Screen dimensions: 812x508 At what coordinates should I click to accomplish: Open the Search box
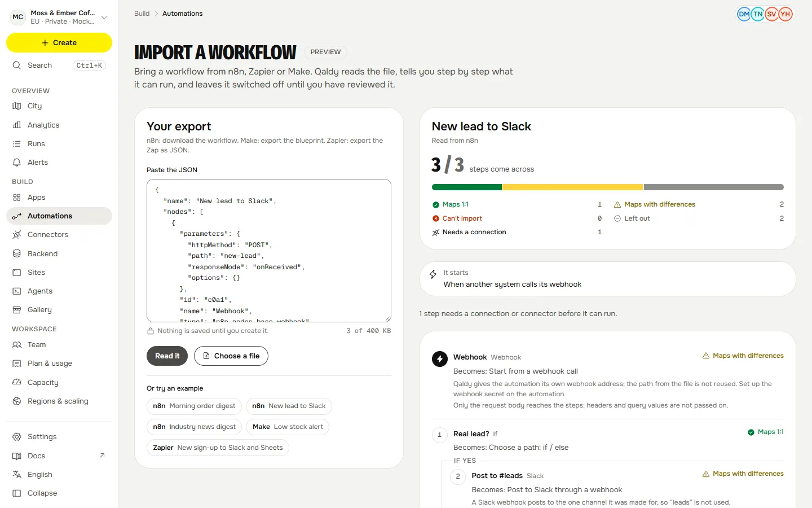(59, 65)
